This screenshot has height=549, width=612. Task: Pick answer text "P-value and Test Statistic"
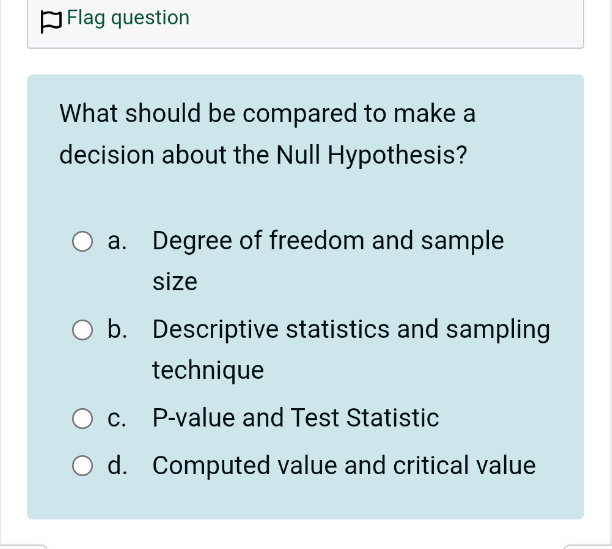295,418
